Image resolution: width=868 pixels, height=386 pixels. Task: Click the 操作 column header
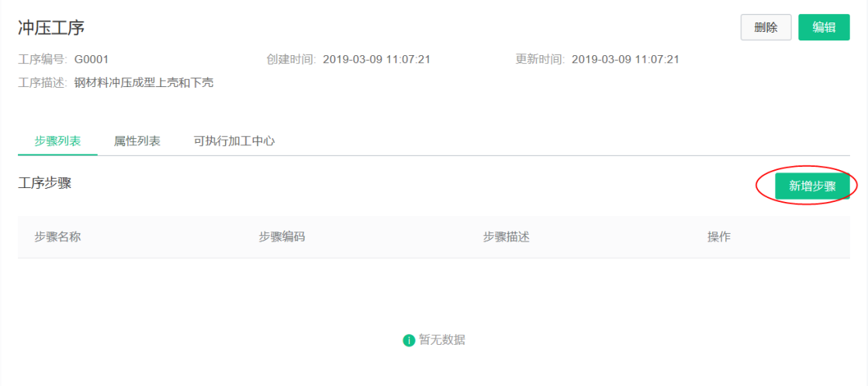719,237
